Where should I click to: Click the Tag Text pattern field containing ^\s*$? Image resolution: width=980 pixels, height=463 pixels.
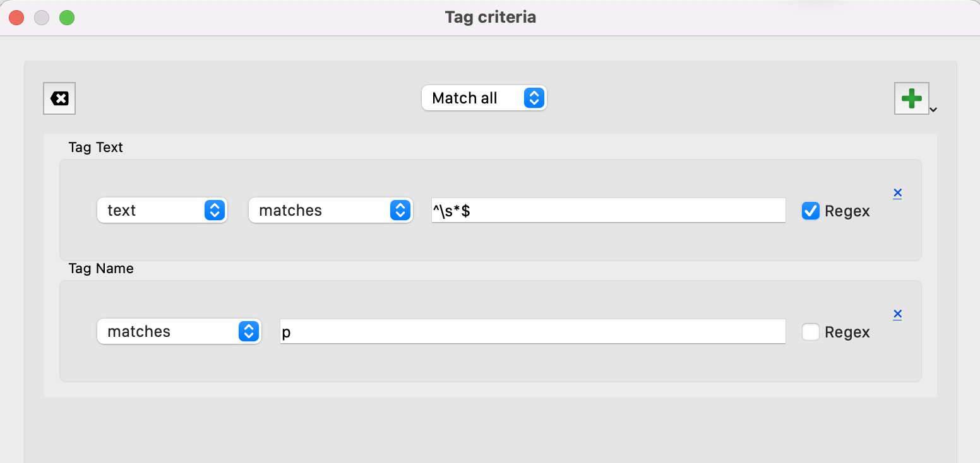[x=608, y=210]
